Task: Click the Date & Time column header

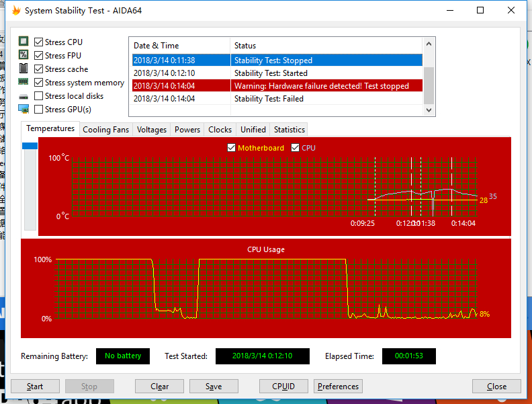Action: [180, 46]
